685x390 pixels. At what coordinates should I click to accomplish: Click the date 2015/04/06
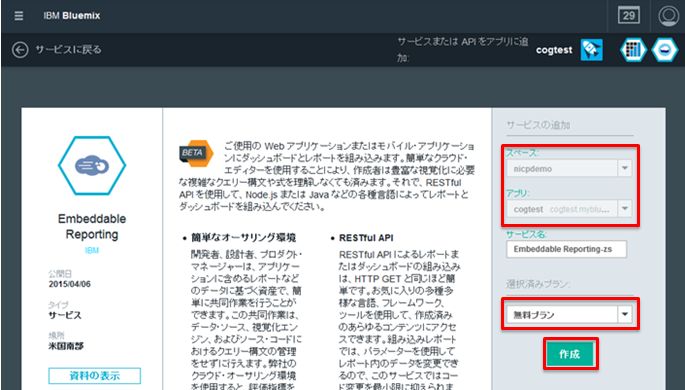tap(70, 284)
